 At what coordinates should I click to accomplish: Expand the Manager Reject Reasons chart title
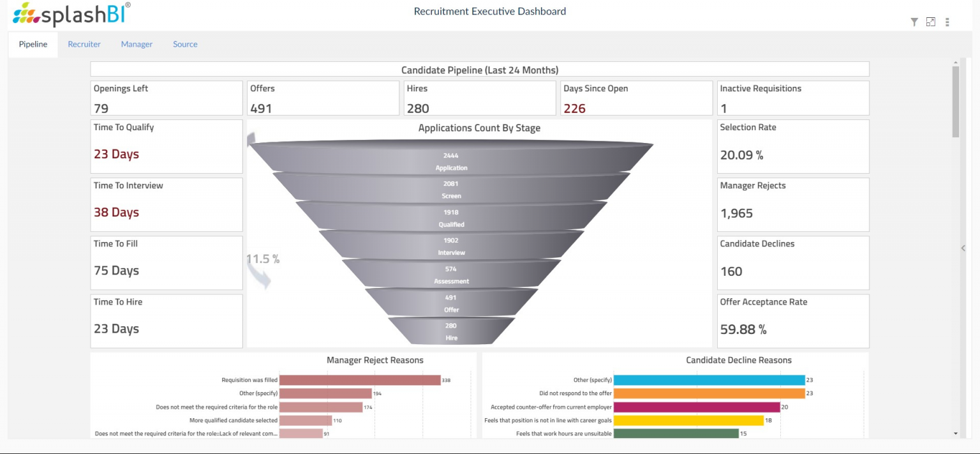click(375, 360)
